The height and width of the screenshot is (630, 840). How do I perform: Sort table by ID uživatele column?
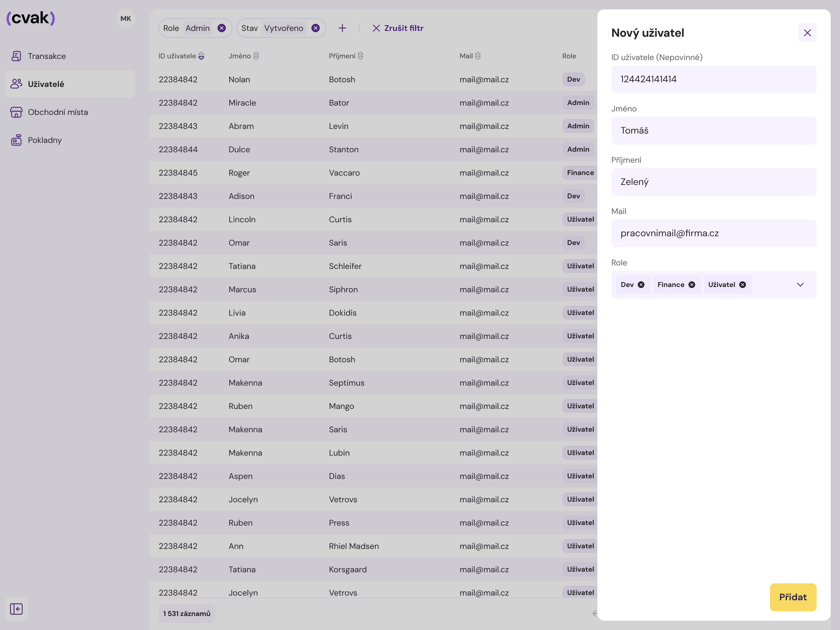[201, 56]
